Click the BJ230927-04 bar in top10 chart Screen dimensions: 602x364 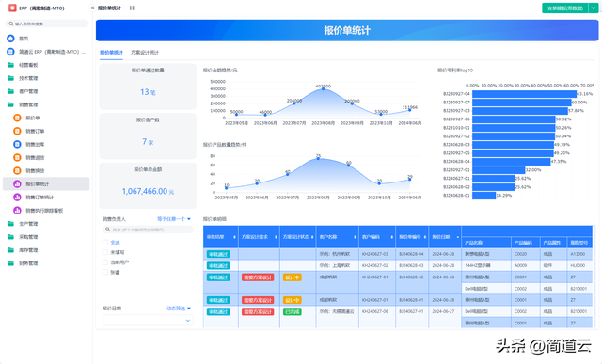coord(524,94)
